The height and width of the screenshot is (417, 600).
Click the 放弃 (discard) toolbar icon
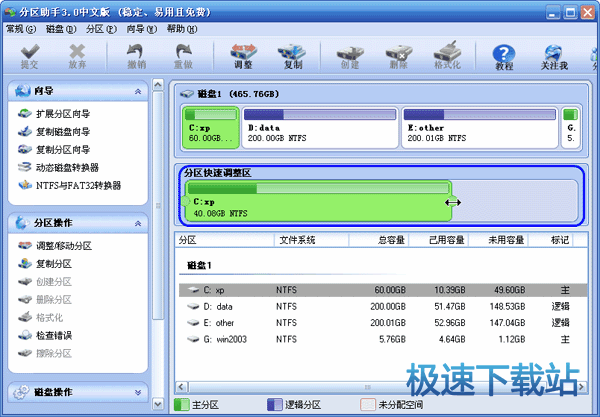77,56
